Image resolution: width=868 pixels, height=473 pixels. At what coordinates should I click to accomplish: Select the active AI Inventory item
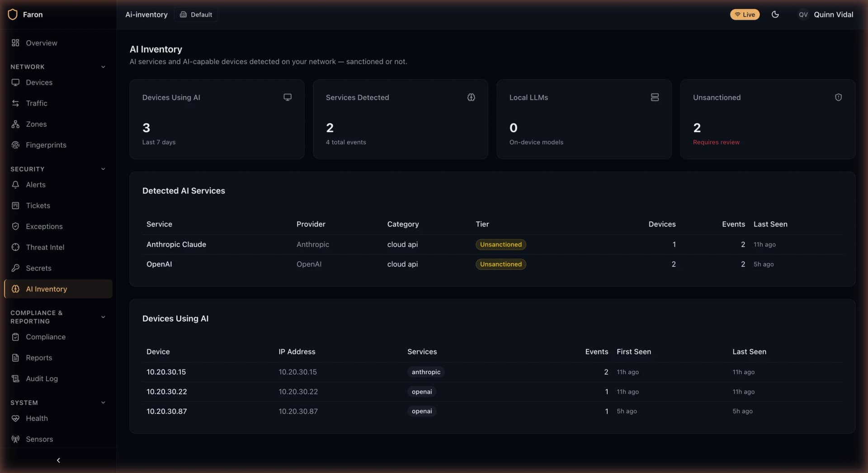coord(58,289)
